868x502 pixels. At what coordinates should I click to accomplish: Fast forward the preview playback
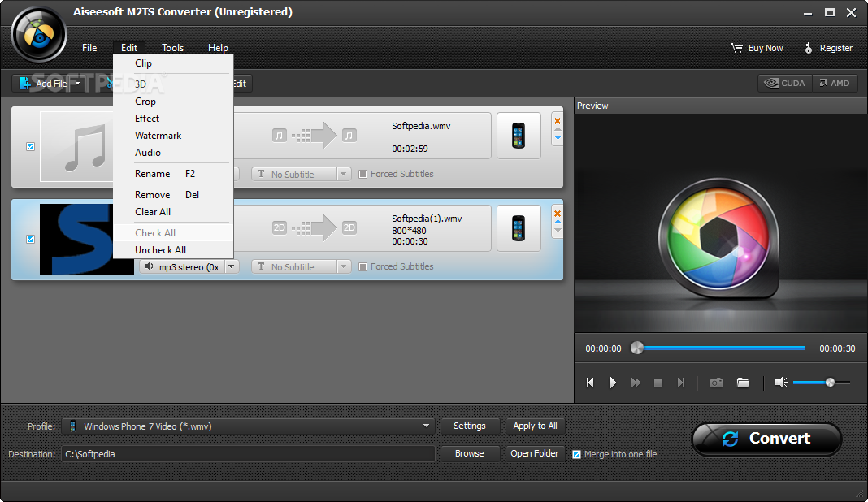(636, 383)
